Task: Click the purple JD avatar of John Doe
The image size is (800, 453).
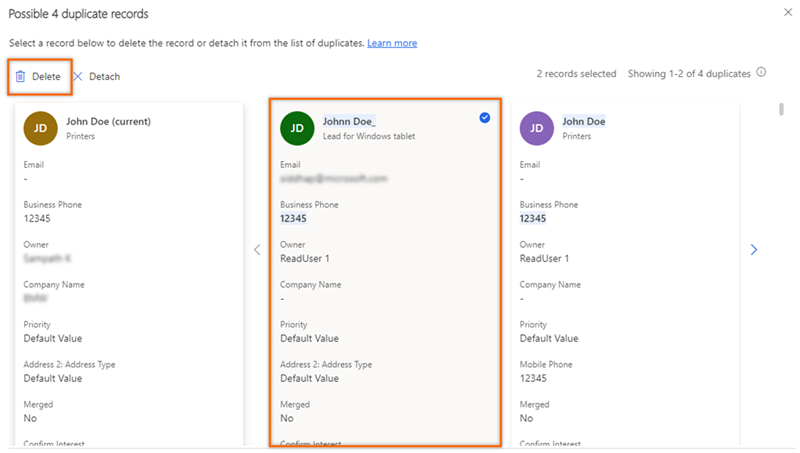Action: pyautogui.click(x=537, y=129)
